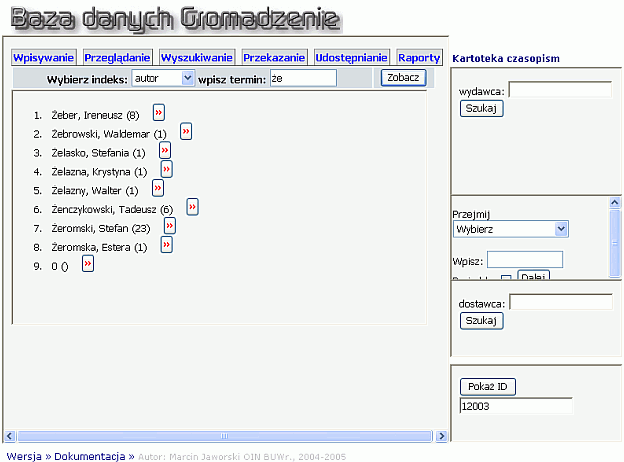Viewport: 624px width, 462px height.
Task: Focus the Wpisz input field
Action: [x=525, y=259]
